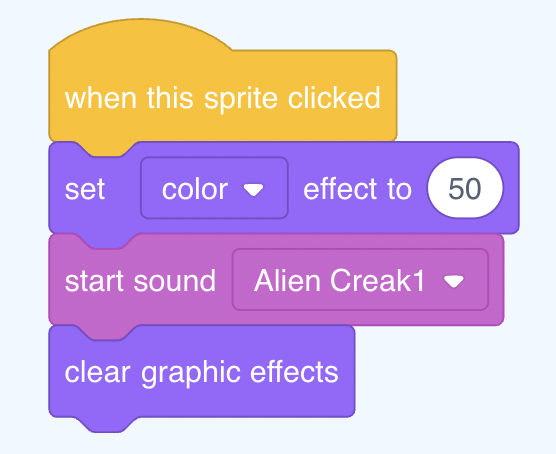Click the curved top of the yellow hat block
This screenshot has height=454, width=556.
140,32
